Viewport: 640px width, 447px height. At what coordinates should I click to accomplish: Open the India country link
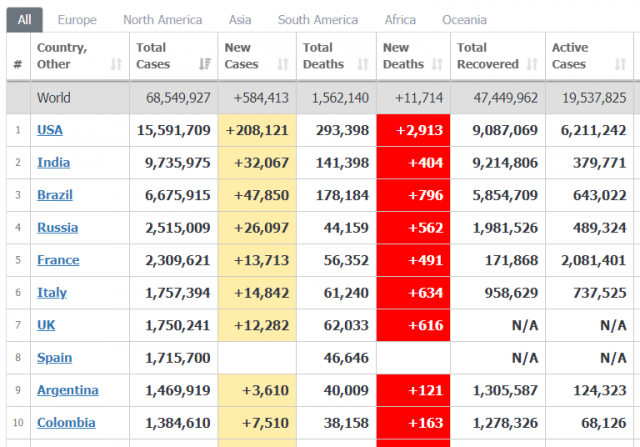[53, 162]
